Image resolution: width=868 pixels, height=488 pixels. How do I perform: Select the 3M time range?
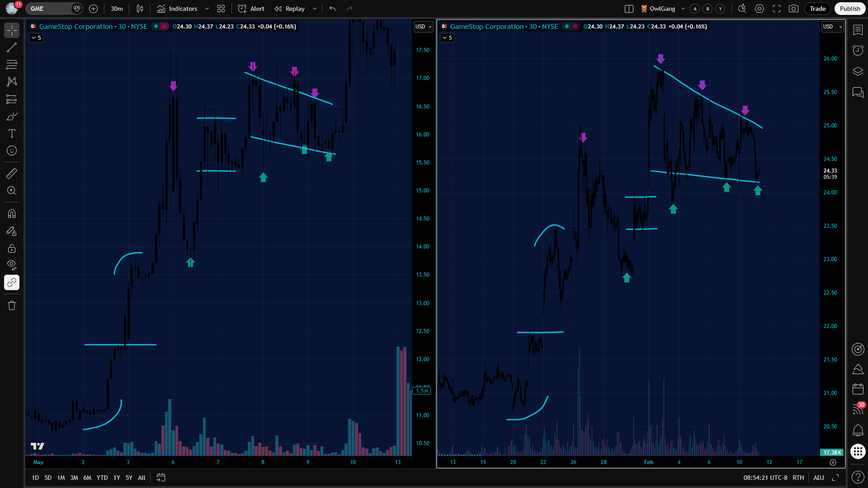click(74, 478)
